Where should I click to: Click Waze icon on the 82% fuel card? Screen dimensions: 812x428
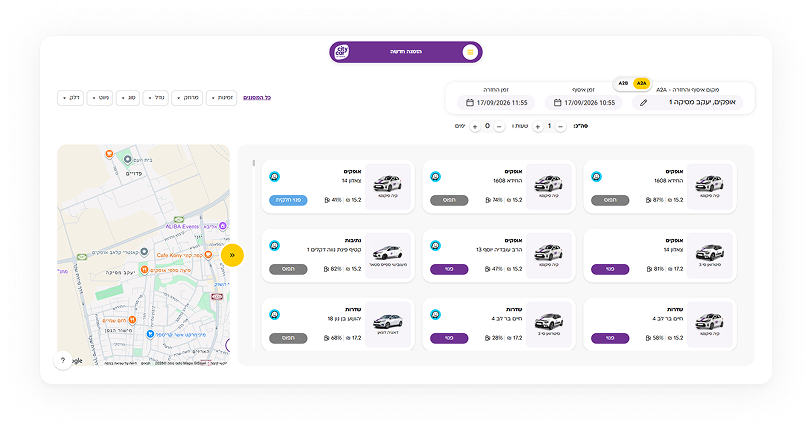click(x=274, y=246)
